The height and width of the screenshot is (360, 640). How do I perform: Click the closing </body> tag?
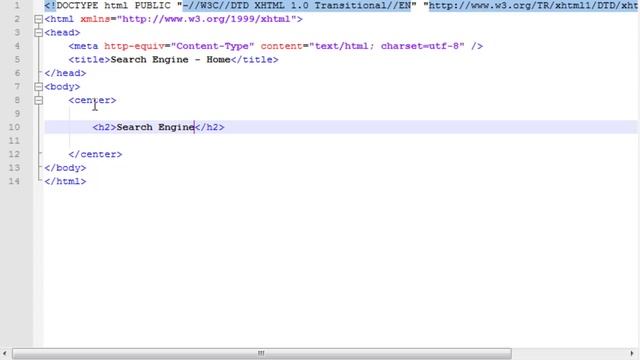coord(65,168)
